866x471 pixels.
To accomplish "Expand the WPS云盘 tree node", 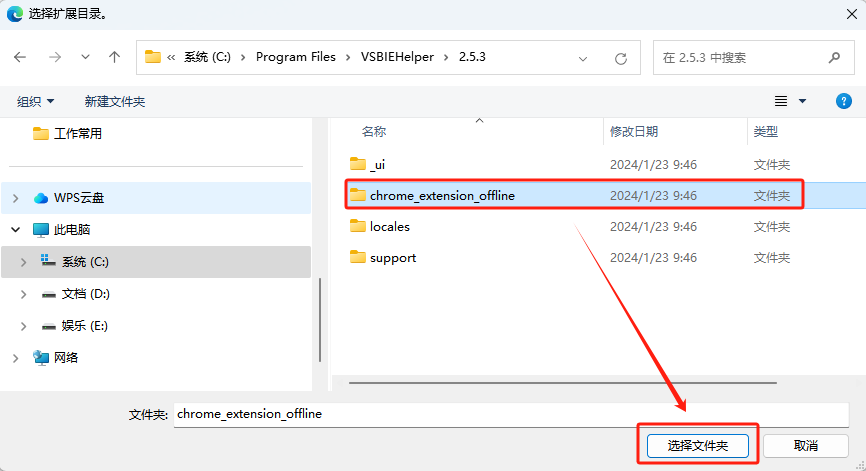I will point(16,198).
